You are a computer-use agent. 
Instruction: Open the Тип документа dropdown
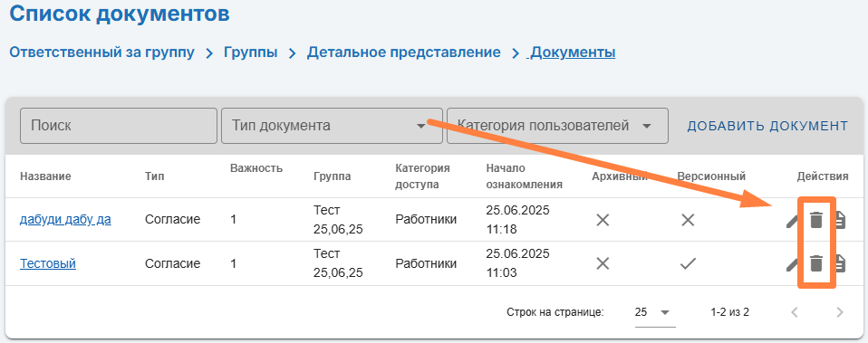pyautogui.click(x=332, y=126)
